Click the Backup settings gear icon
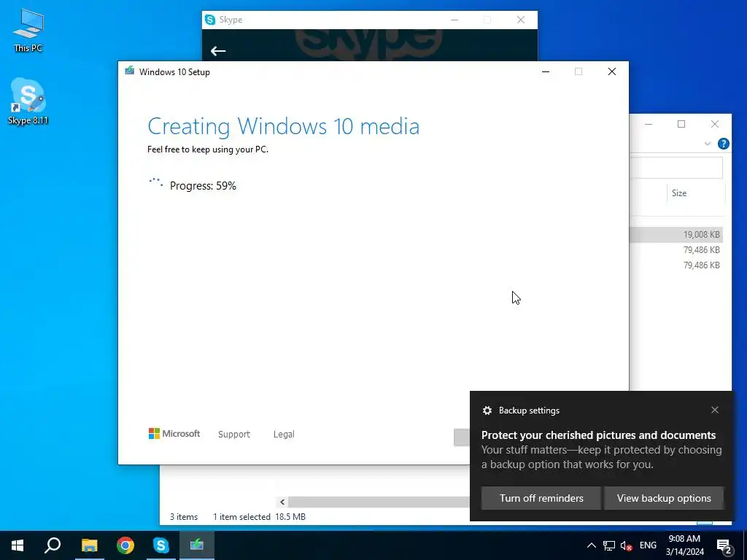 tap(487, 411)
